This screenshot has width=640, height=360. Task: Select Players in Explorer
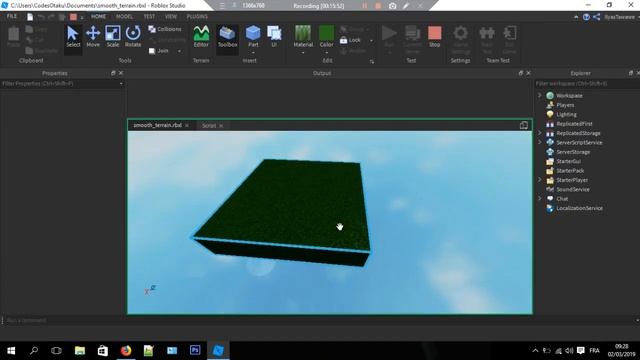coord(565,105)
